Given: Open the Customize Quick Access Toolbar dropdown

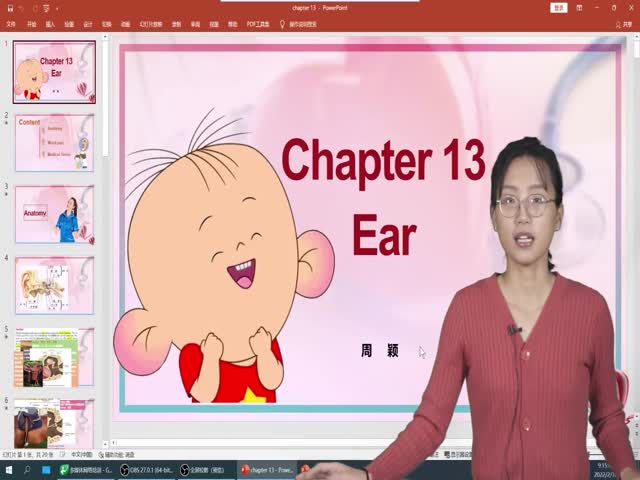Looking at the screenshot, I should [x=57, y=9].
